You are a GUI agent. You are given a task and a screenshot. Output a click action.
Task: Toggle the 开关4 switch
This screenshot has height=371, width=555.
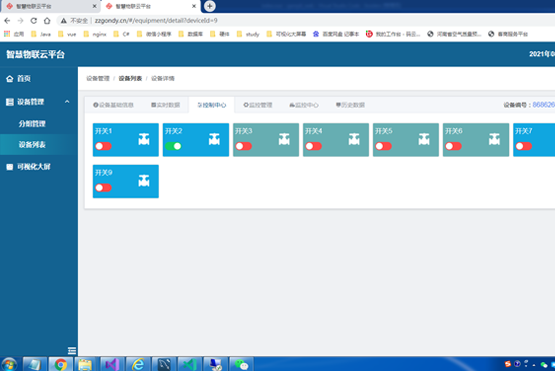tap(314, 146)
